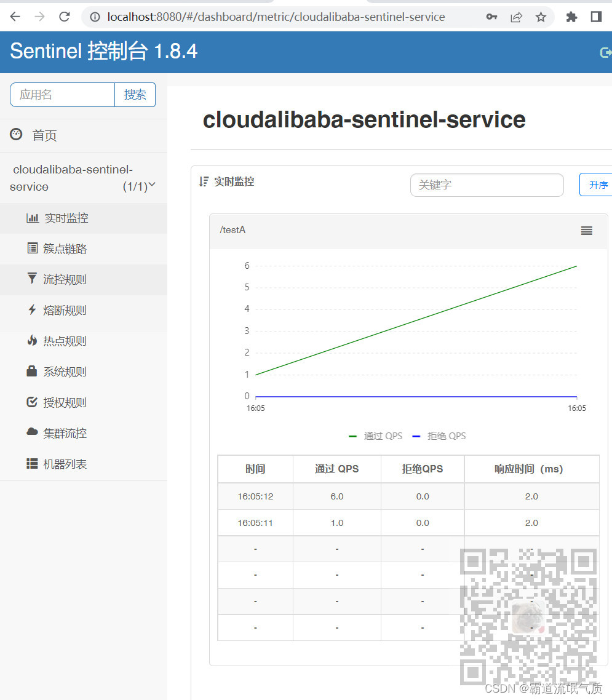612x700 pixels.
Task: Click the 通过 QPS column header
Action: coord(337,469)
